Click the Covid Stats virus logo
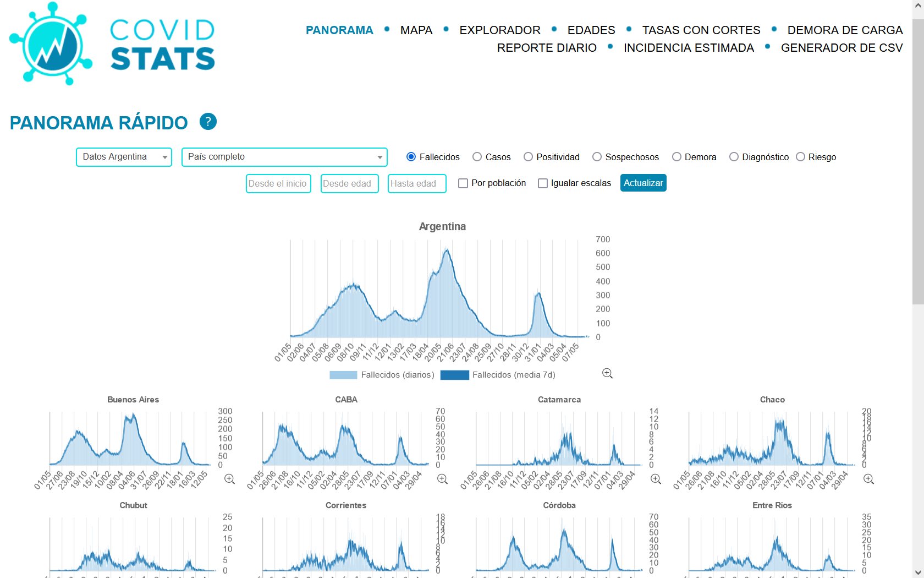Viewport: 924px width, 578px height. pyautogui.click(x=51, y=44)
